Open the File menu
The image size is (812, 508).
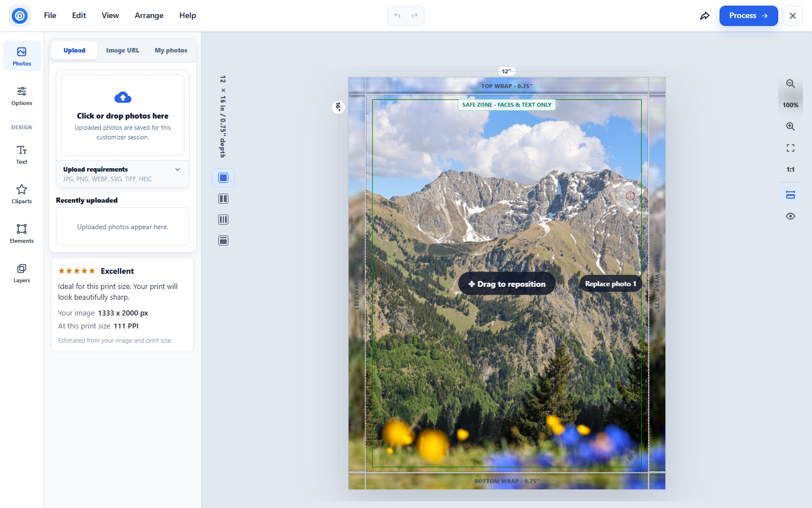[x=50, y=16]
